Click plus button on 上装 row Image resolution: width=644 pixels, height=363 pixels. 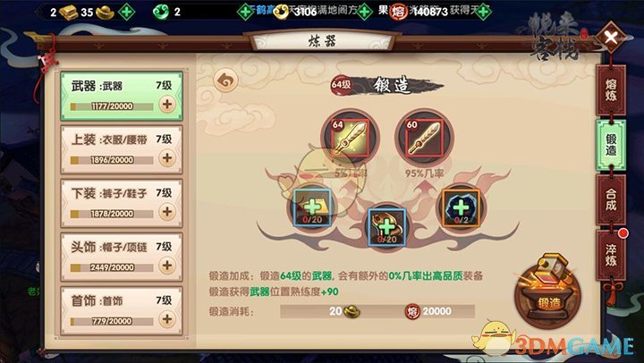coord(167,158)
